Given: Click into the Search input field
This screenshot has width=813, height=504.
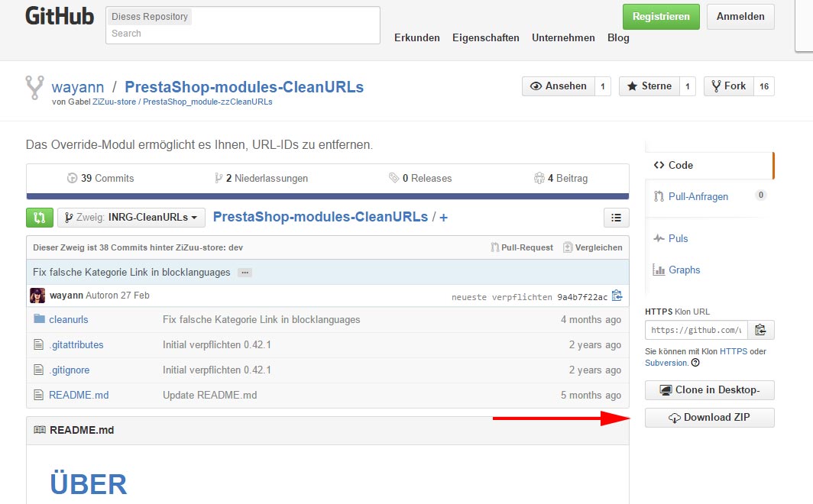Looking at the screenshot, I should click(x=243, y=34).
